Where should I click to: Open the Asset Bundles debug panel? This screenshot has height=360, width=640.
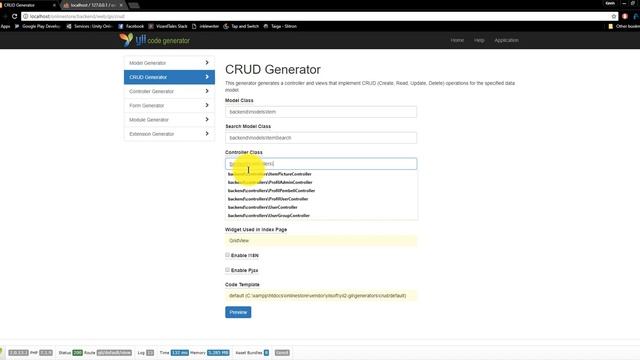coord(252,353)
